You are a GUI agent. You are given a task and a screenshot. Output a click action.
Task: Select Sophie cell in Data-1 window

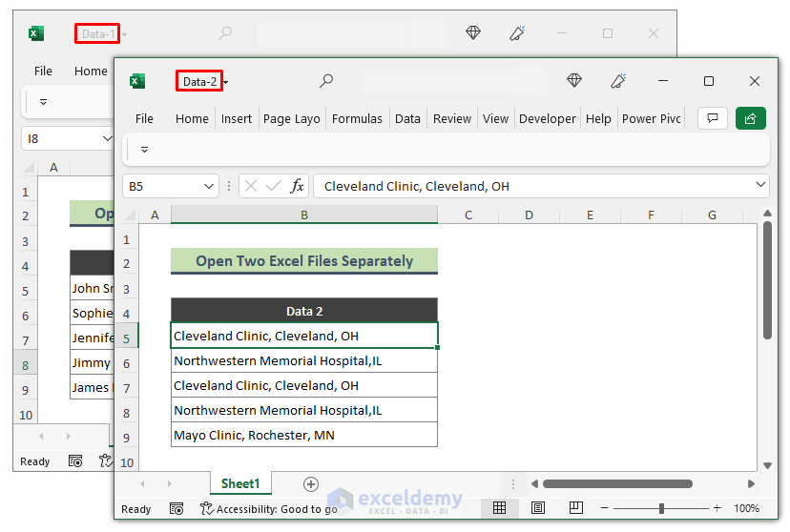coord(93,313)
